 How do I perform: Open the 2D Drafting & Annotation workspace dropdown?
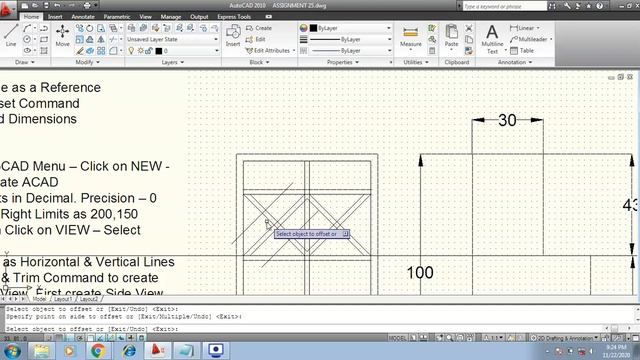(x=565, y=338)
